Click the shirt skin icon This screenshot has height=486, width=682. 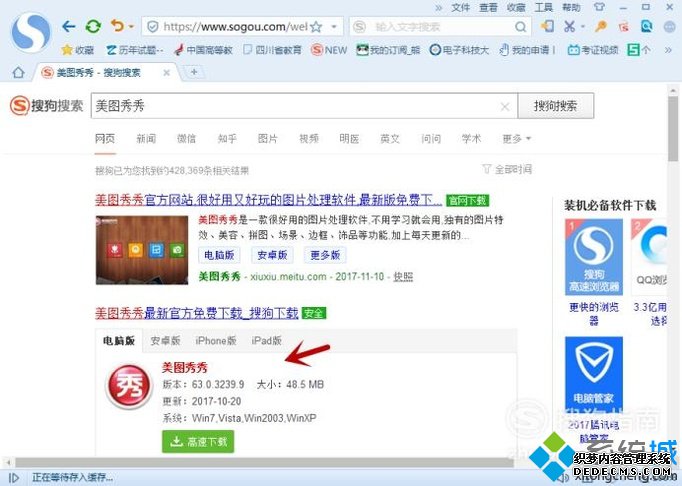point(599,7)
